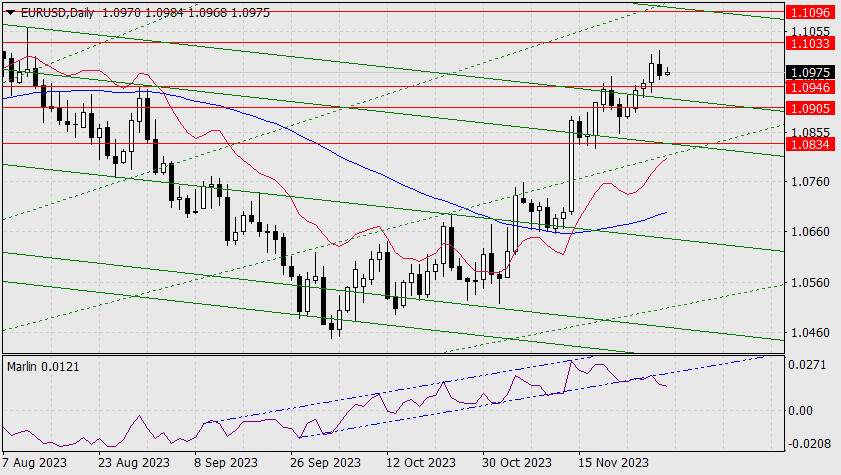This screenshot has width=841, height=475.
Task: Click the 1.0834 red price level label
Action: coord(810,144)
